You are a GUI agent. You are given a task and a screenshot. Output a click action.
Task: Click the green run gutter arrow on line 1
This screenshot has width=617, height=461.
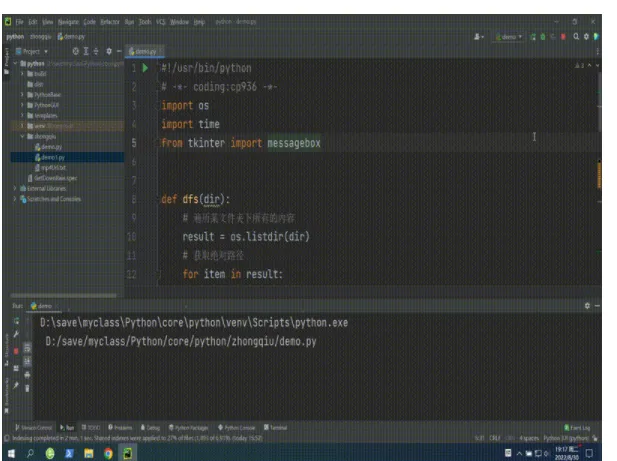tap(145, 68)
